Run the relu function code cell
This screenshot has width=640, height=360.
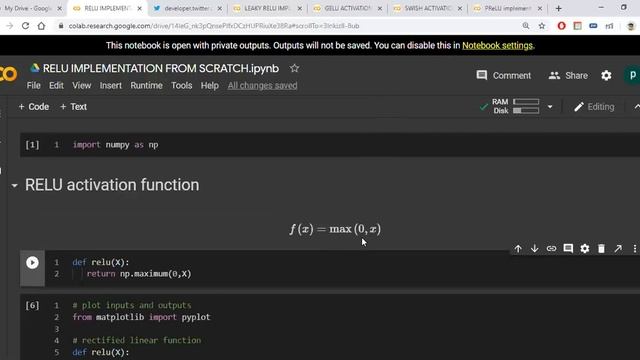click(x=32, y=262)
